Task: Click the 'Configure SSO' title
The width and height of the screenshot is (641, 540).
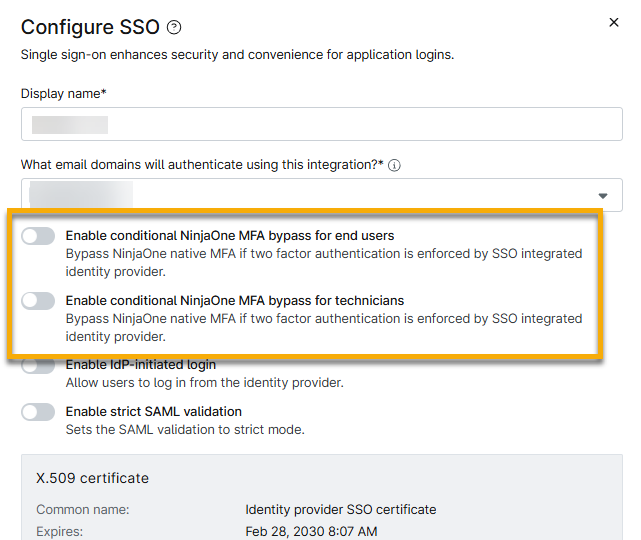Action: [90, 27]
